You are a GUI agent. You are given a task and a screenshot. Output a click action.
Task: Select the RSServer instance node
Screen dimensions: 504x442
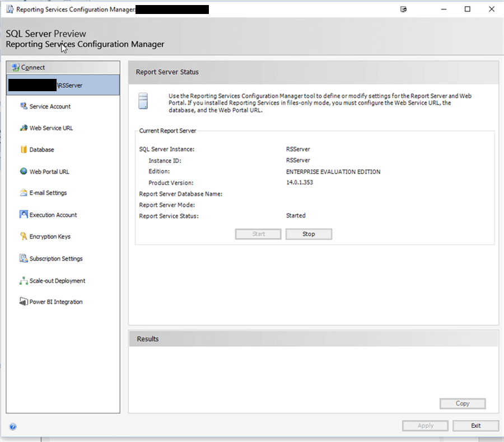coord(63,85)
